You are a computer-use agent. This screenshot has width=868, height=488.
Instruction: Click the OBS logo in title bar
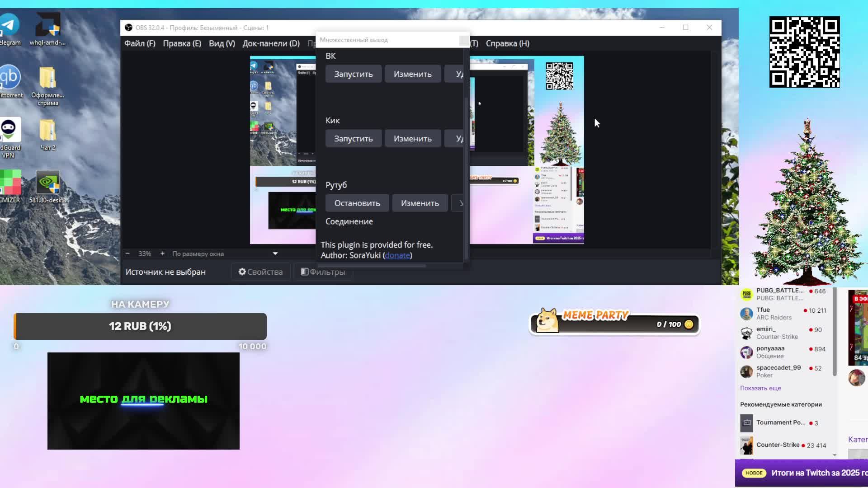128,28
